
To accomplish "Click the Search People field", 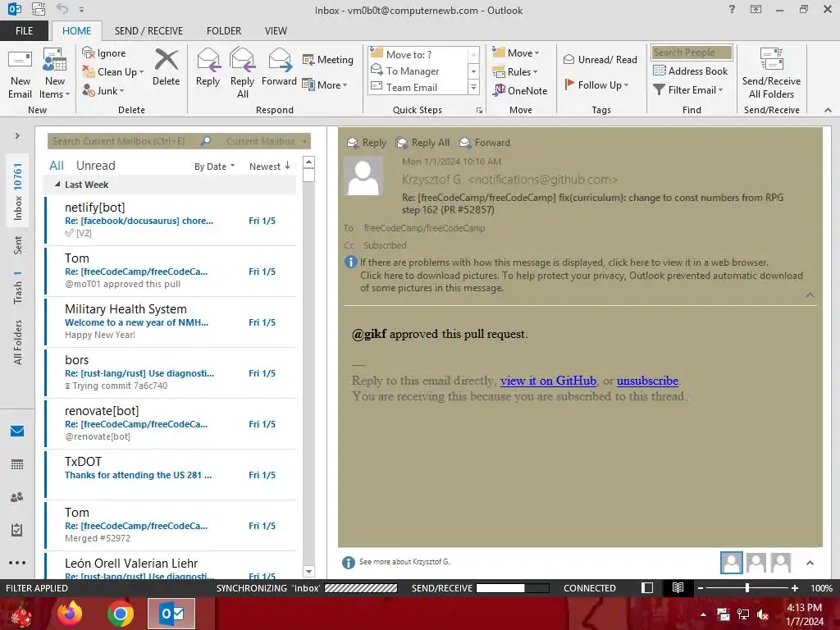I will [x=692, y=52].
